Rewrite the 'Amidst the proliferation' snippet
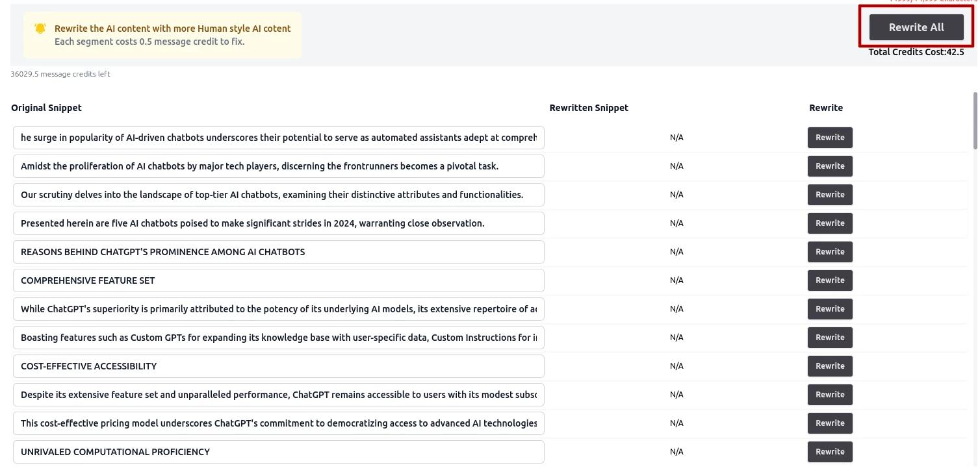Screen dimensions: 980x472 [x=830, y=166]
